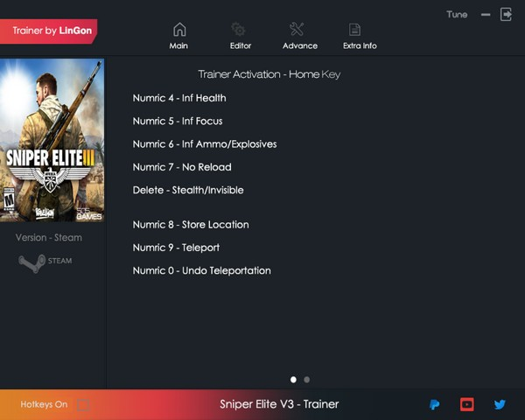Image resolution: width=525 pixels, height=420 pixels.
Task: Select 'Numric 0 - Undo Teleportation' entry
Action: coord(202,270)
